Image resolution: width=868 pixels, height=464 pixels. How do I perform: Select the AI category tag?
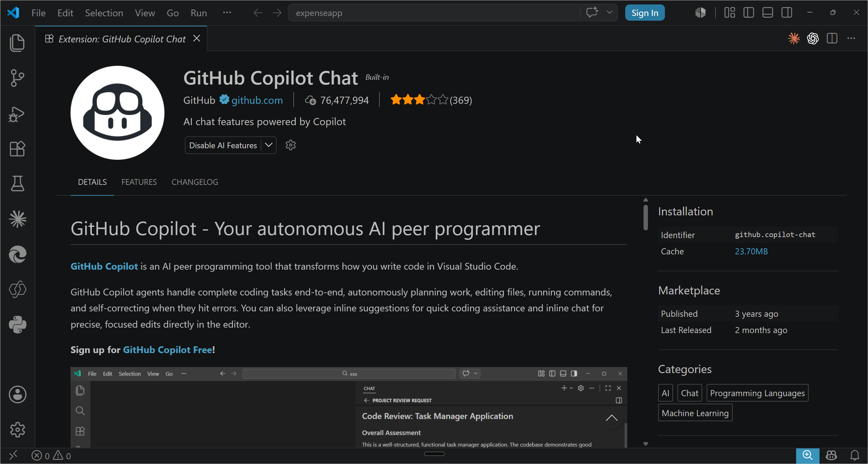(666, 393)
